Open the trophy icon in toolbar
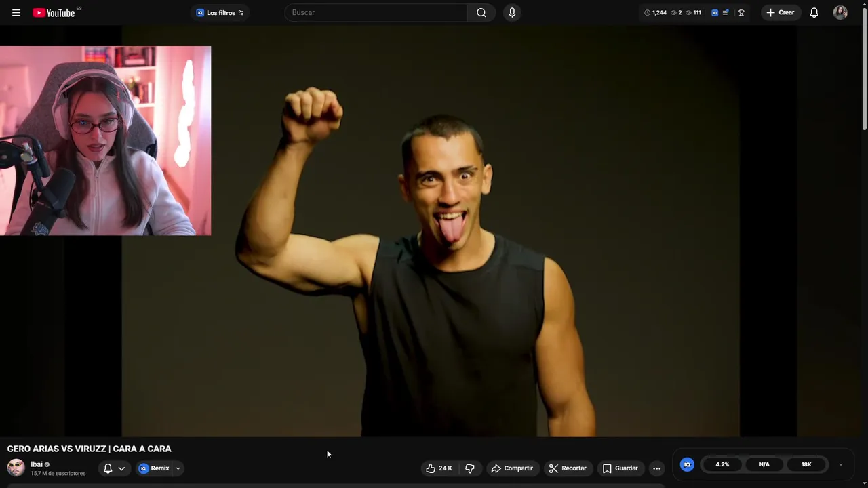 [x=741, y=13]
